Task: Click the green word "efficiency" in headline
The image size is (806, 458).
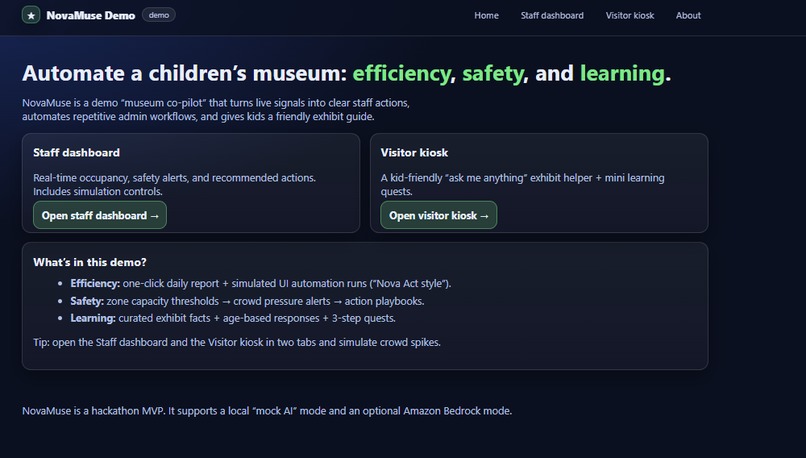Action: pyautogui.click(x=401, y=74)
